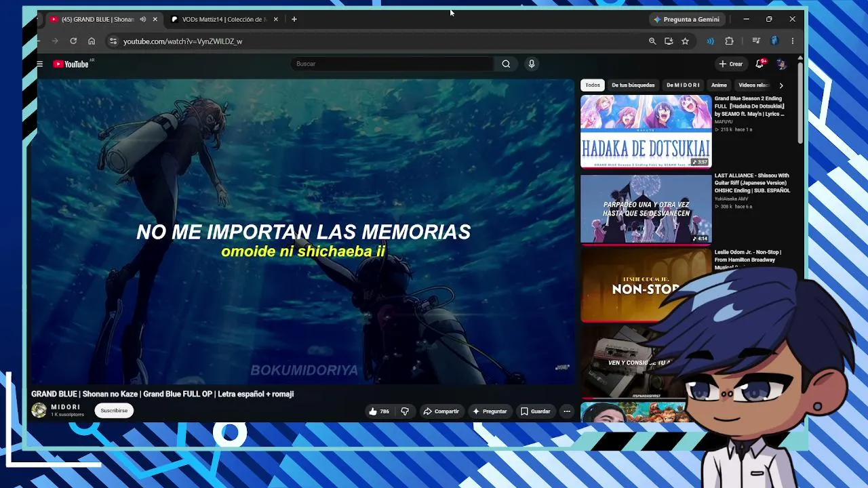Open the Leslie Odom Jr. Non-Stop title
Screen dimensions: 868x488
click(x=748, y=260)
